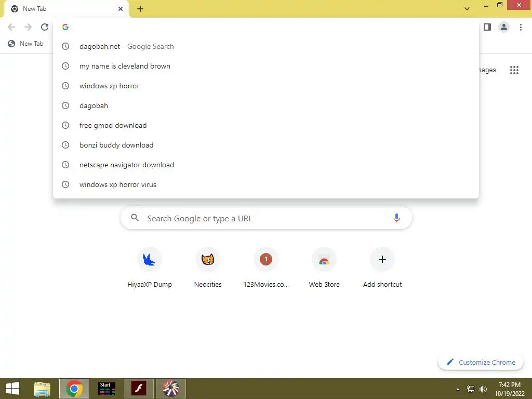The height and width of the screenshot is (399, 532).
Task: Open the HiyaaXP Dump shortcut
Action: [x=149, y=268]
